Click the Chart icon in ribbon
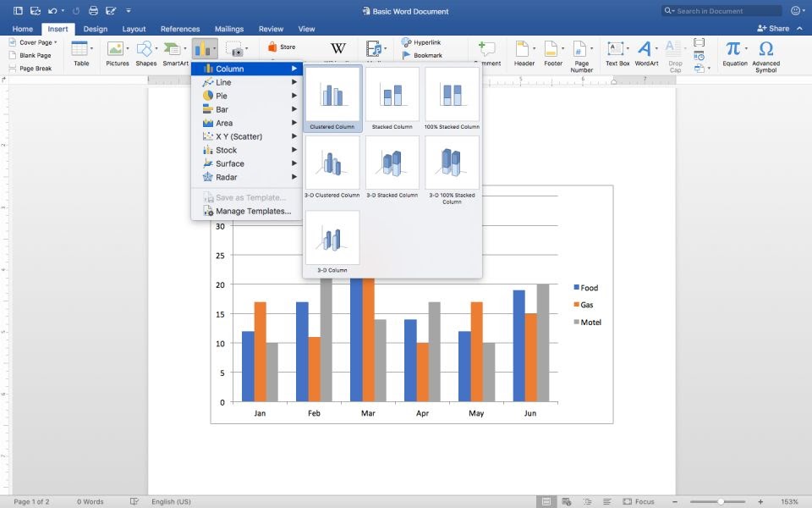The width and height of the screenshot is (812, 508). click(202, 49)
